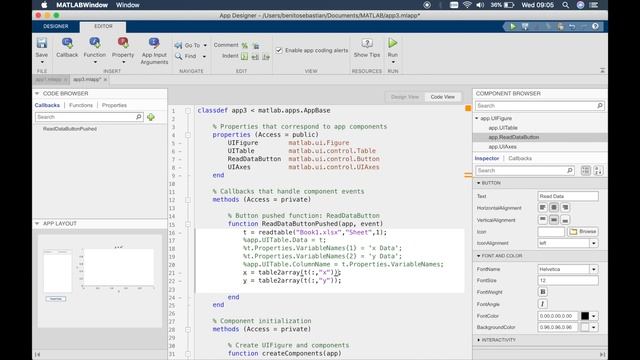Viewport: 640px width, 360px height.
Task: Click the volume icon in menu bar
Action: tap(480, 5)
